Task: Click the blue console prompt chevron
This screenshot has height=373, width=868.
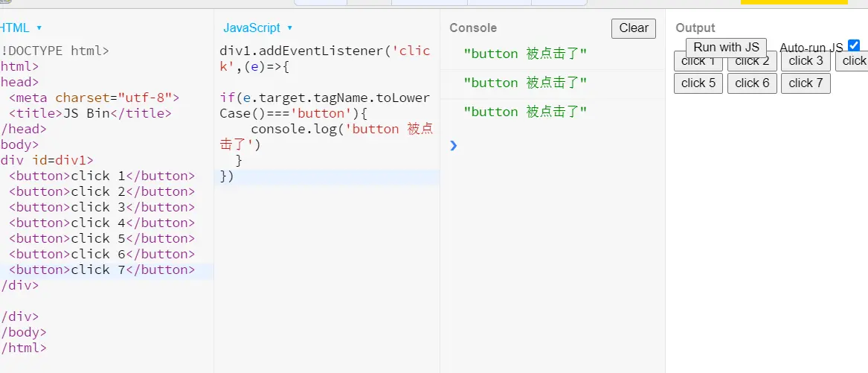Action: point(454,145)
